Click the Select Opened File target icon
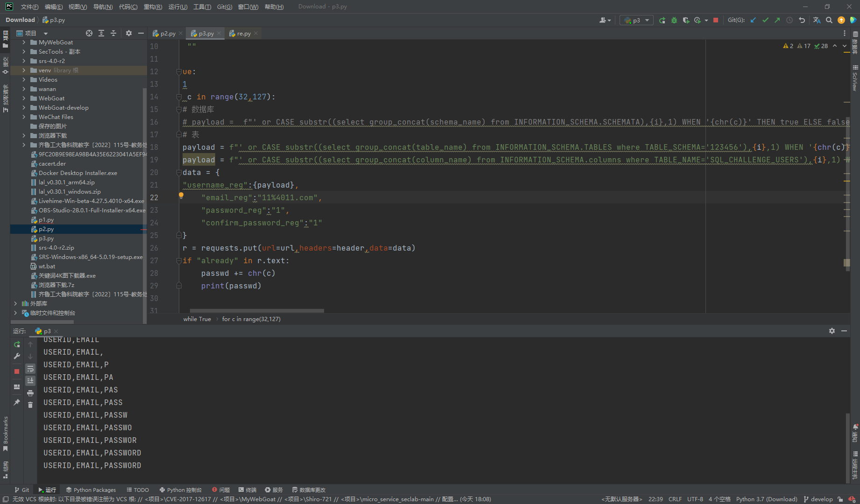 tap(89, 33)
